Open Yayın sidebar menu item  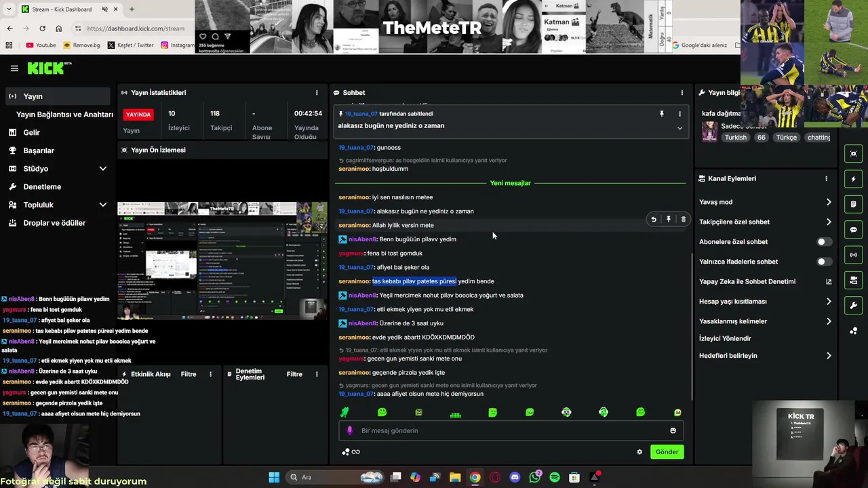[57, 96]
